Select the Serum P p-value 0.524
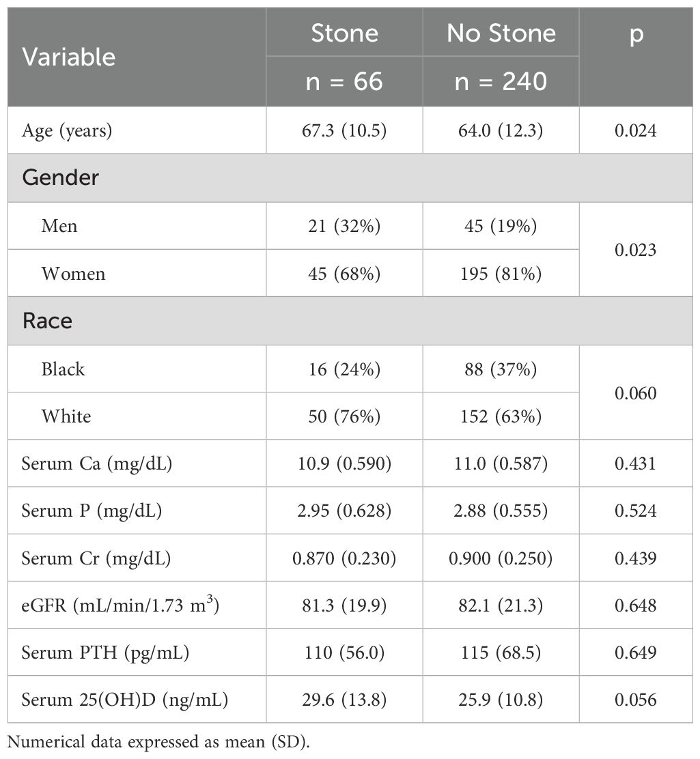This screenshot has height=759, width=700. [x=636, y=511]
